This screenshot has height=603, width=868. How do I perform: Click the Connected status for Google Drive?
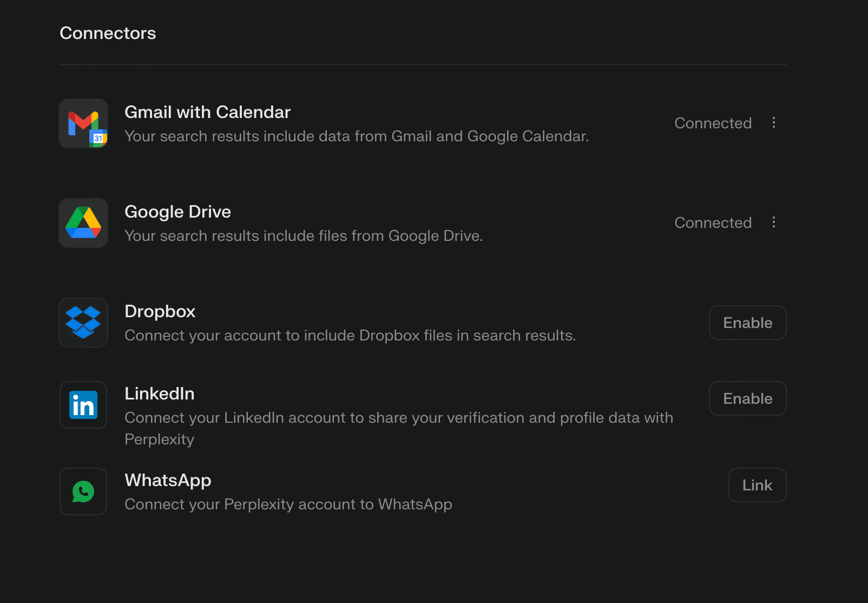tap(713, 222)
